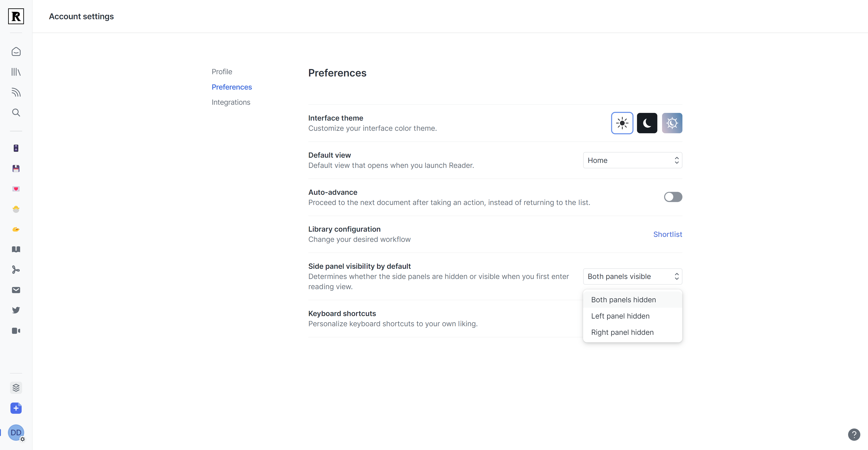Open the Library icon in sidebar
Image resolution: width=868 pixels, height=450 pixels.
(16, 72)
